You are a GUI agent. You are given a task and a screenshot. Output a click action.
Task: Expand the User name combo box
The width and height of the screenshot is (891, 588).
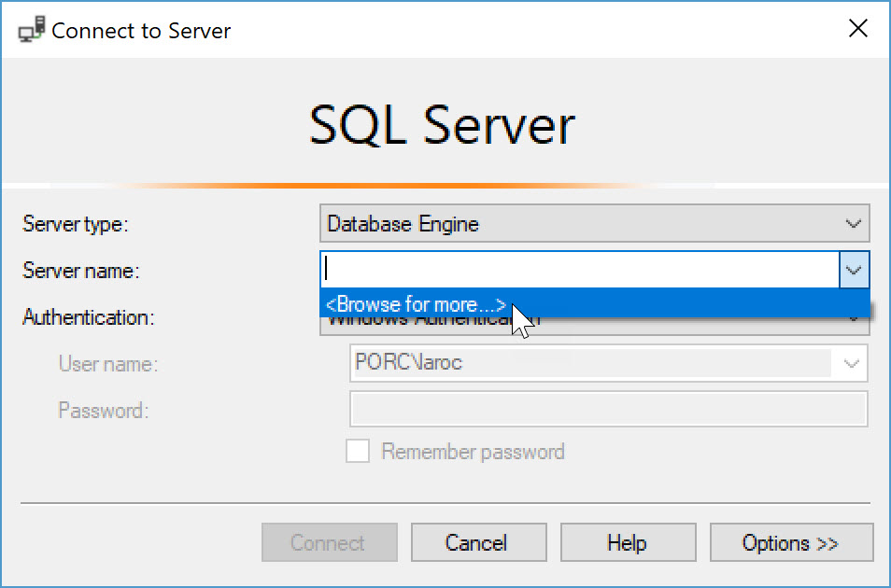coord(851,363)
